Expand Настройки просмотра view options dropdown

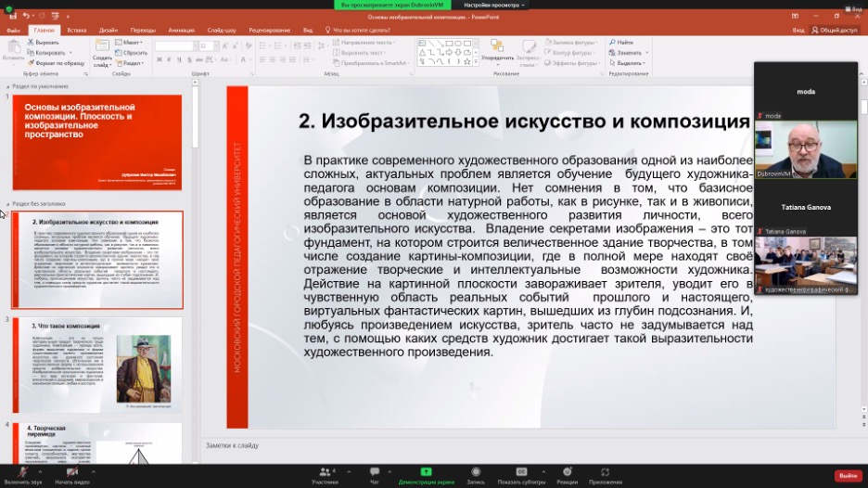coord(496,5)
